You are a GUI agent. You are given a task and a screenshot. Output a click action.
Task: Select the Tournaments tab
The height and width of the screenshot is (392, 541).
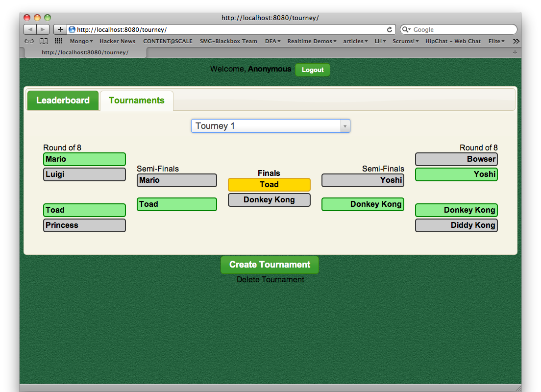[x=137, y=100]
